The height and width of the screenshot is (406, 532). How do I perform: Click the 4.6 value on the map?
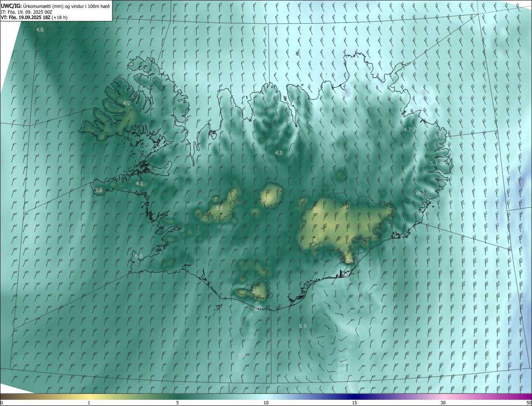point(40,30)
